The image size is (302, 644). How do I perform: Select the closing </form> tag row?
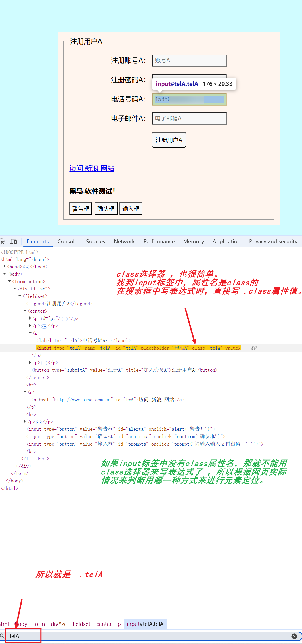pyautogui.click(x=20, y=473)
